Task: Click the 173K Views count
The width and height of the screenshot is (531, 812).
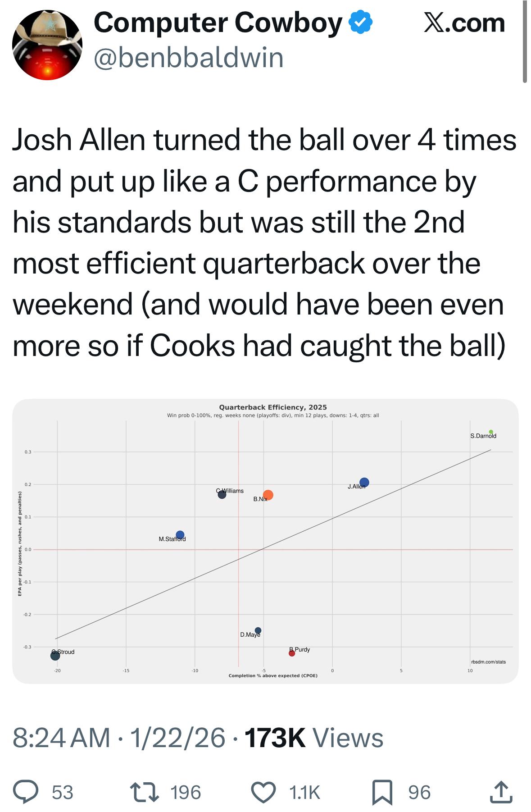Action: click(x=313, y=738)
